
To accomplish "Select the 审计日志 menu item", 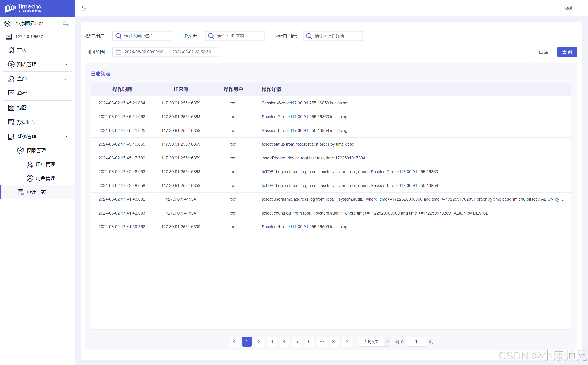I will (x=37, y=192).
